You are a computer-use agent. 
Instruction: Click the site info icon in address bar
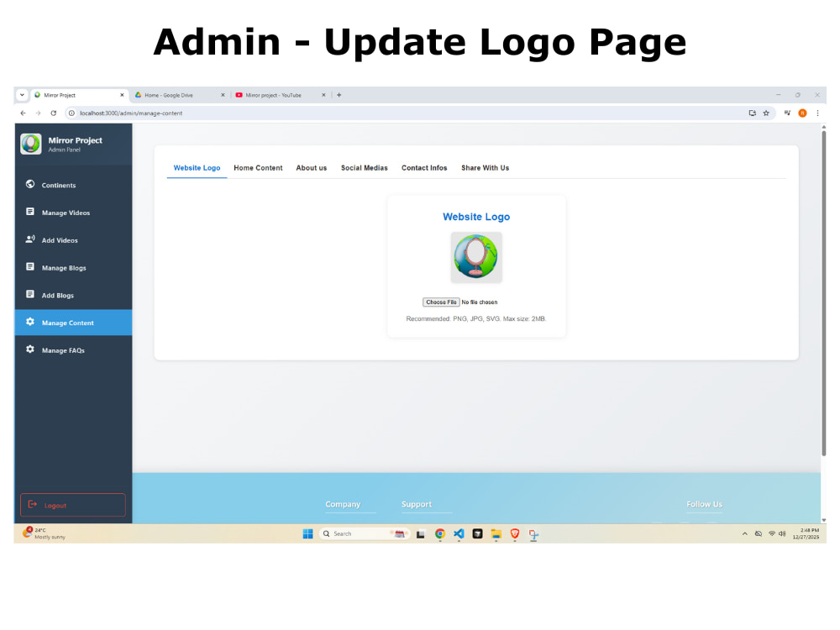pos(71,113)
